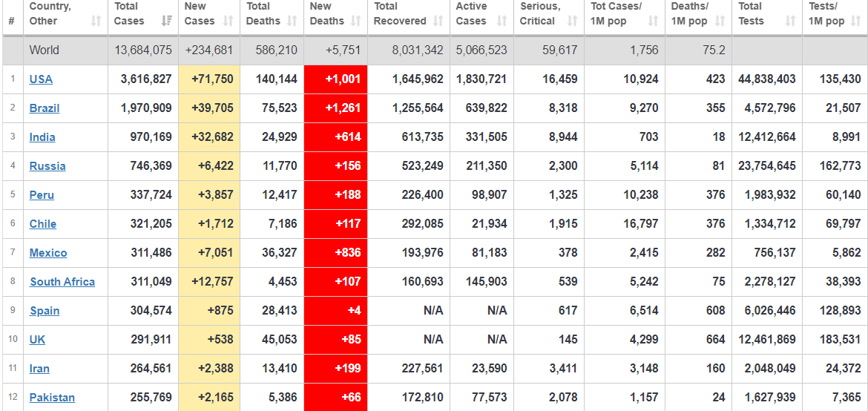Sort by Deaths/1M pop arrows
The width and height of the screenshot is (868, 411).
coord(720,21)
